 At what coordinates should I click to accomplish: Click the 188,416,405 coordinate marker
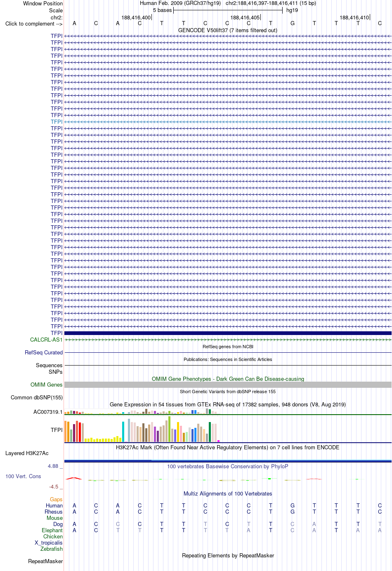point(245,17)
